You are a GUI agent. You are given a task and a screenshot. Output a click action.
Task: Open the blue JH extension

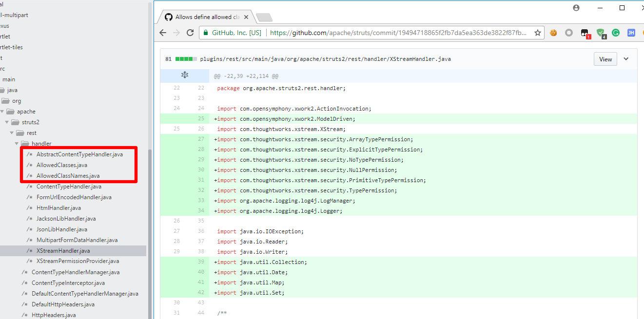[x=631, y=33]
